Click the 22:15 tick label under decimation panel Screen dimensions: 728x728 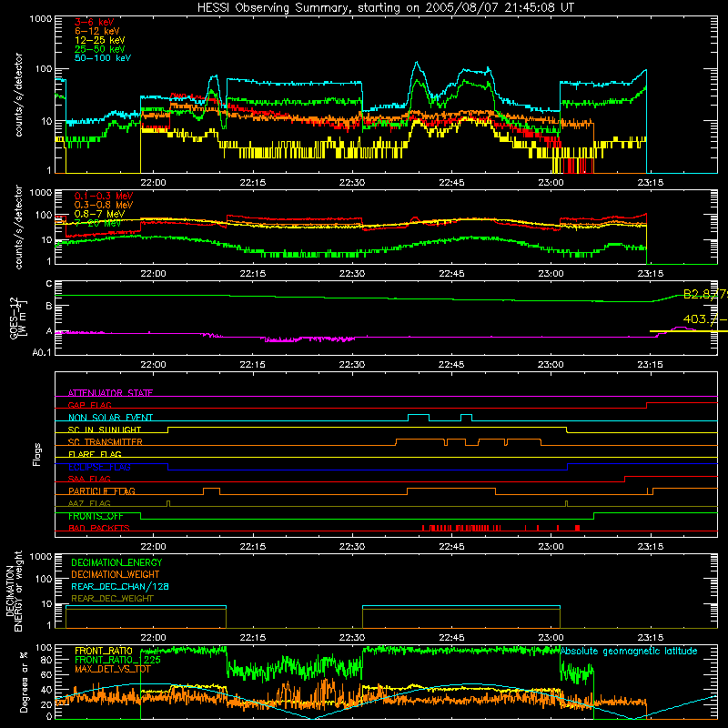(x=253, y=638)
